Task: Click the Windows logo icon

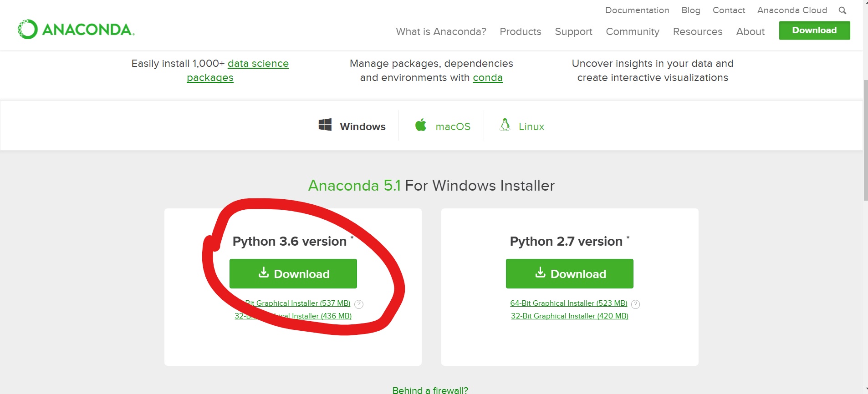Action: [325, 125]
